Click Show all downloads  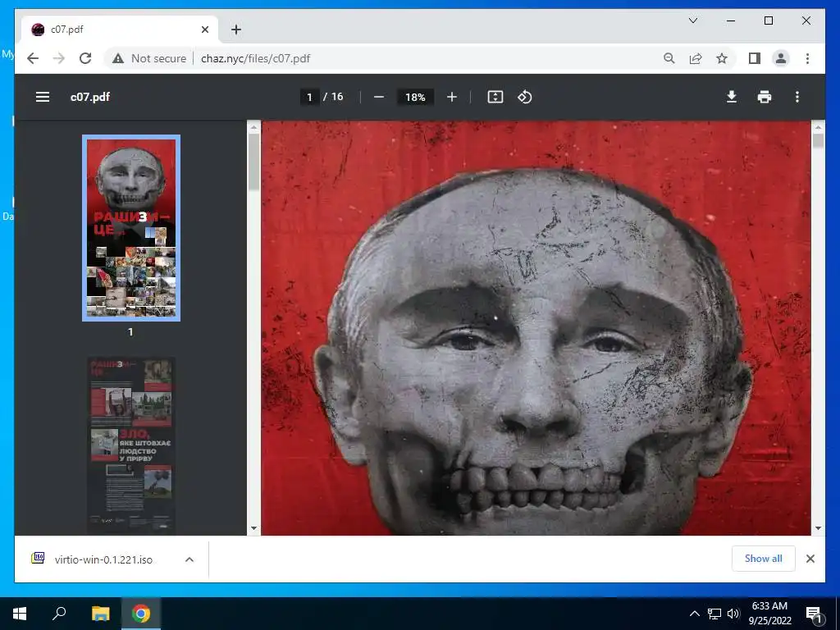point(764,558)
